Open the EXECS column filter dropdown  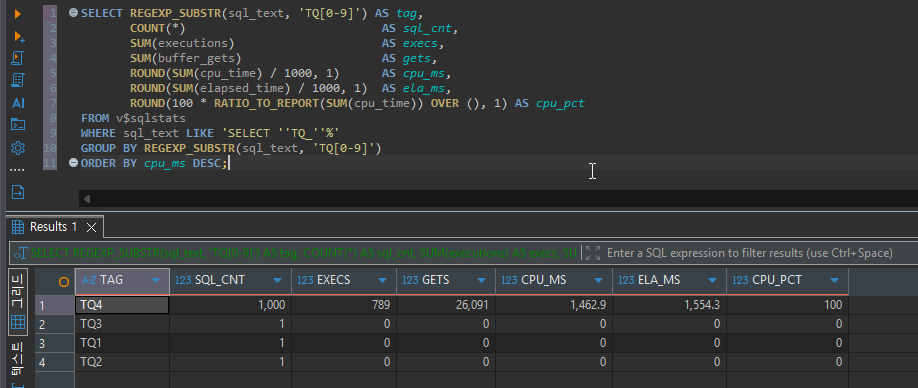(382, 281)
